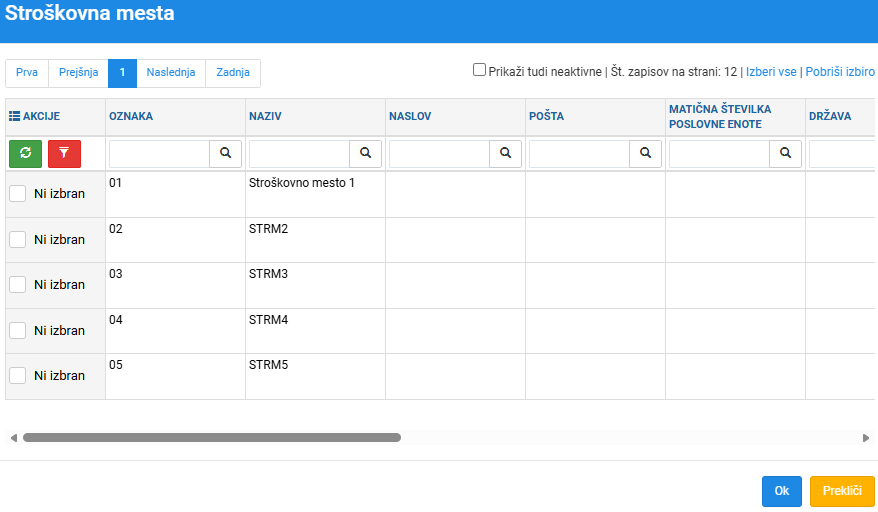Focus the Država filter input field

pyautogui.click(x=842, y=153)
